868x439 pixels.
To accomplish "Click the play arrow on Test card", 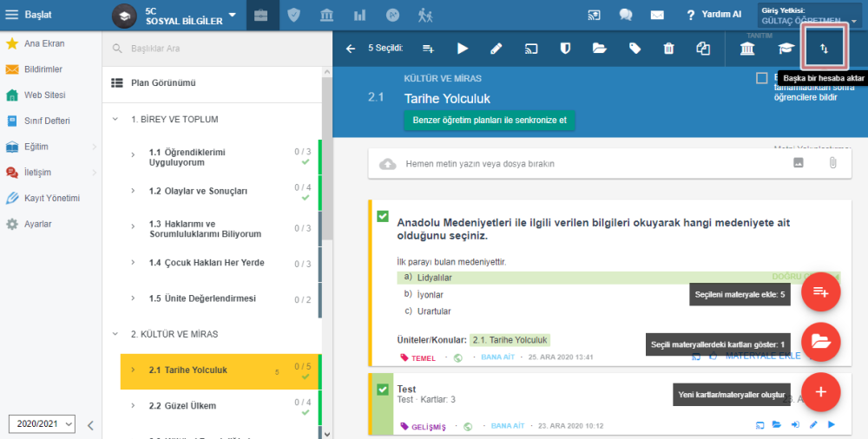I will tap(832, 425).
